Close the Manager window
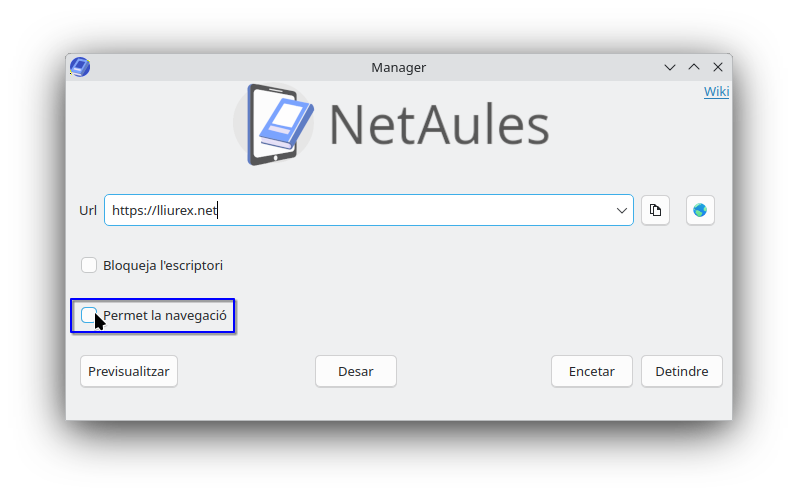The width and height of the screenshot is (798, 498). click(x=718, y=67)
